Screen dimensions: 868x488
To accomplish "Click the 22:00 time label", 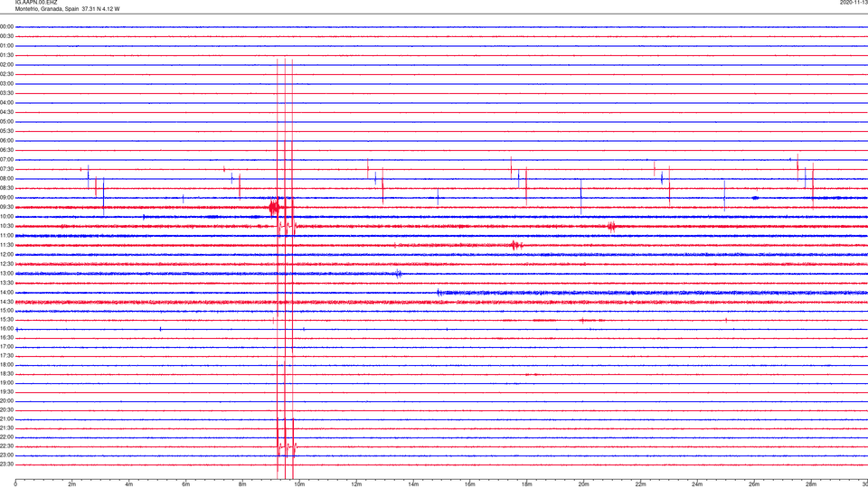I will [6, 437].
